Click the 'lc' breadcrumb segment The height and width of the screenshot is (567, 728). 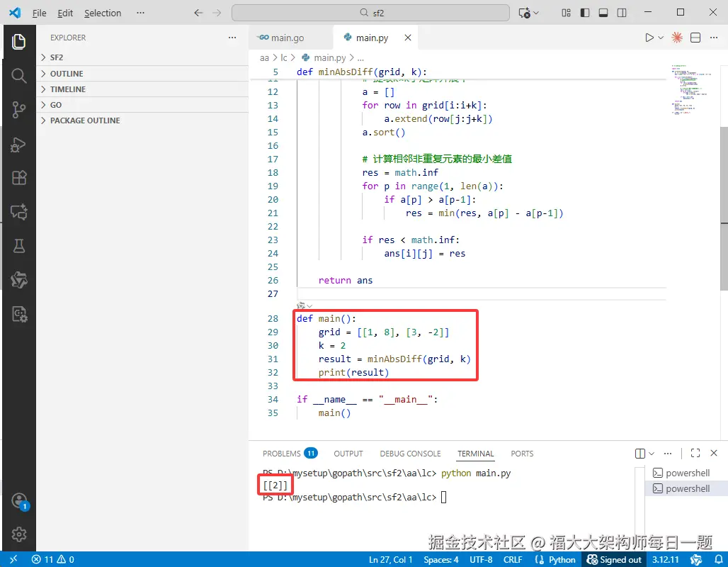[x=284, y=57]
